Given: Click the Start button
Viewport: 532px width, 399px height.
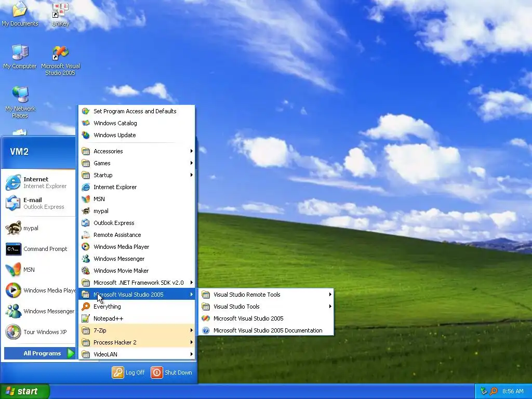Looking at the screenshot, I should point(25,392).
